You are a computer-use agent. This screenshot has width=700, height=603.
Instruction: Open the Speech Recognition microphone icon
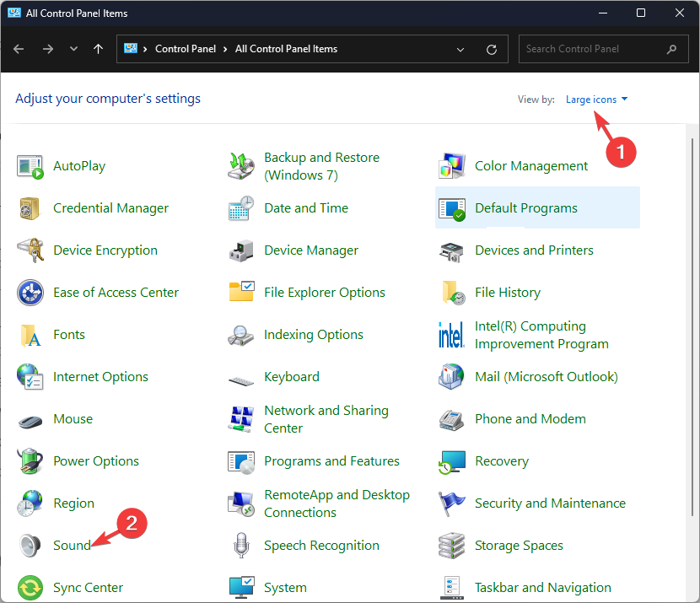point(241,546)
